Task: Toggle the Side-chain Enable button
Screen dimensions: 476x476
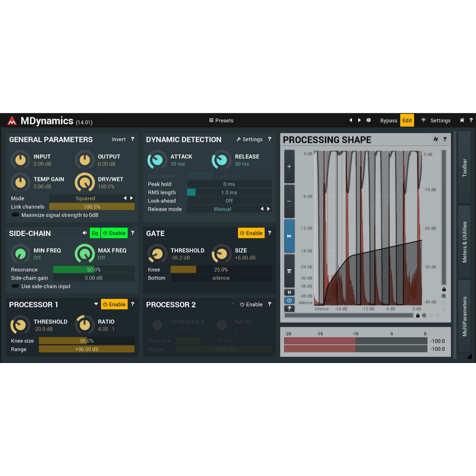Action: coord(114,233)
